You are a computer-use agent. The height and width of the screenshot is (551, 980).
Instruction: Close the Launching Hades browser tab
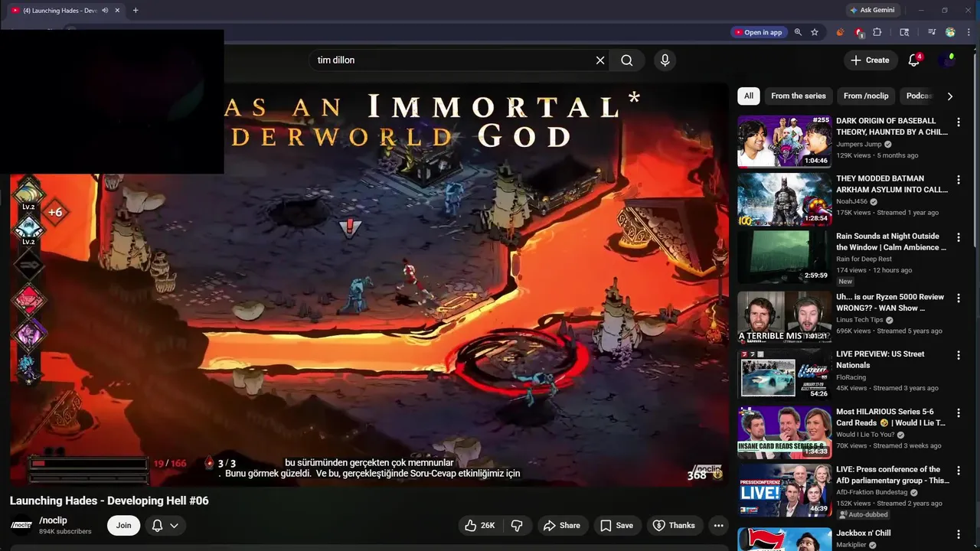117,10
